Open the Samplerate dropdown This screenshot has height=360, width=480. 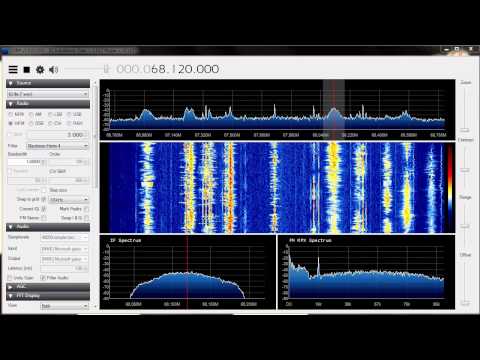64,237
